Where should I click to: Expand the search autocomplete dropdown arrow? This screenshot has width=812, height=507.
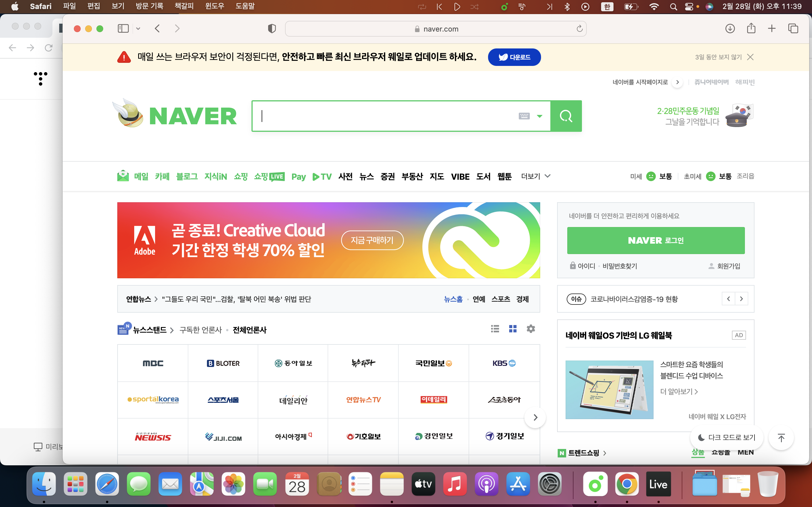click(540, 116)
